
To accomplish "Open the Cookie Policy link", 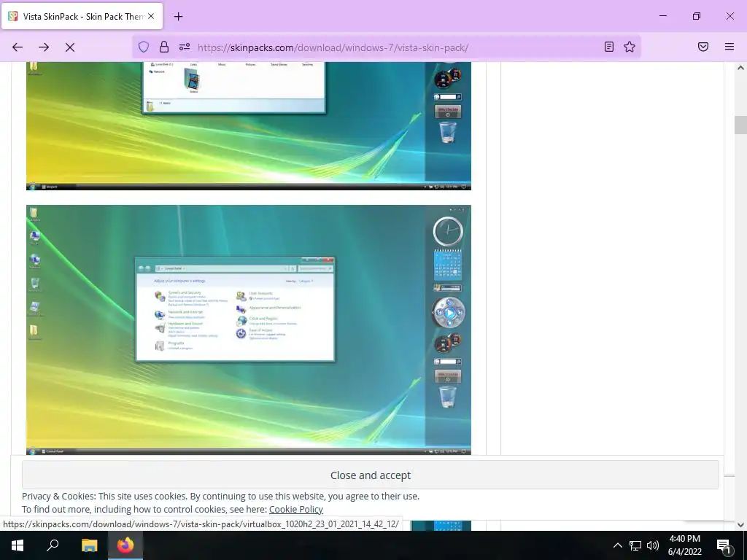I will coord(296,509).
